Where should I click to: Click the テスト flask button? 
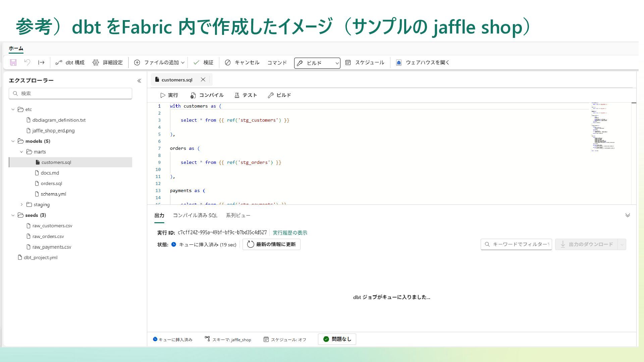coord(246,96)
